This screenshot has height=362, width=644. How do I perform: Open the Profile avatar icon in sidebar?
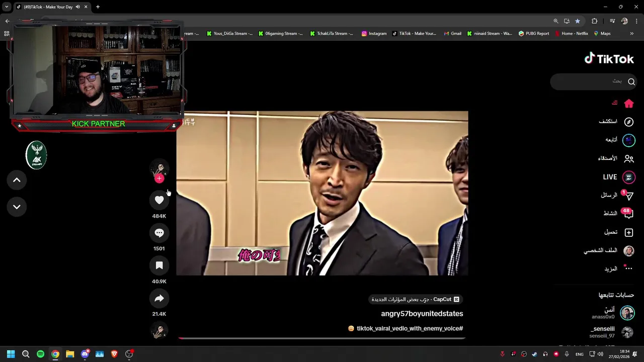(x=629, y=250)
